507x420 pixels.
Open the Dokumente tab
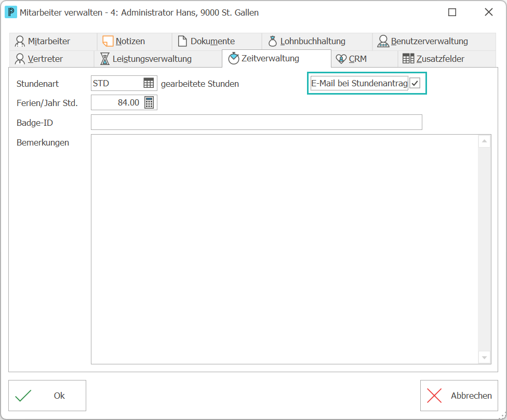click(x=217, y=42)
